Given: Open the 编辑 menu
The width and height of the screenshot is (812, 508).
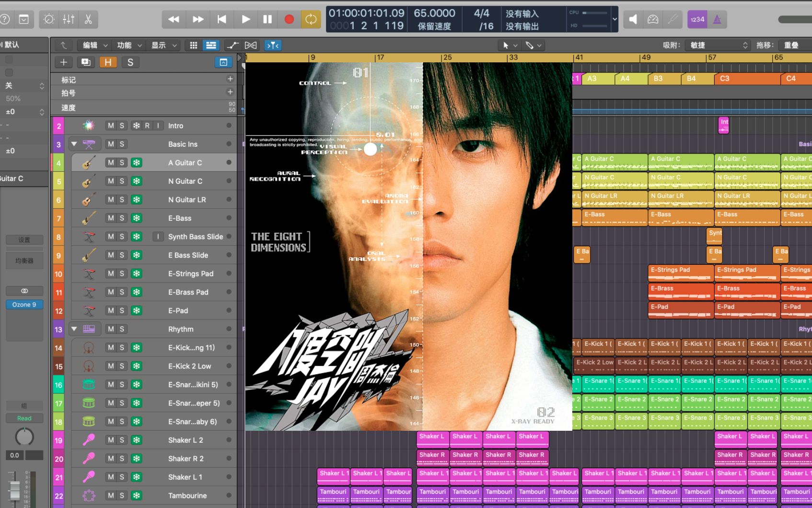Looking at the screenshot, I should pyautogui.click(x=95, y=45).
